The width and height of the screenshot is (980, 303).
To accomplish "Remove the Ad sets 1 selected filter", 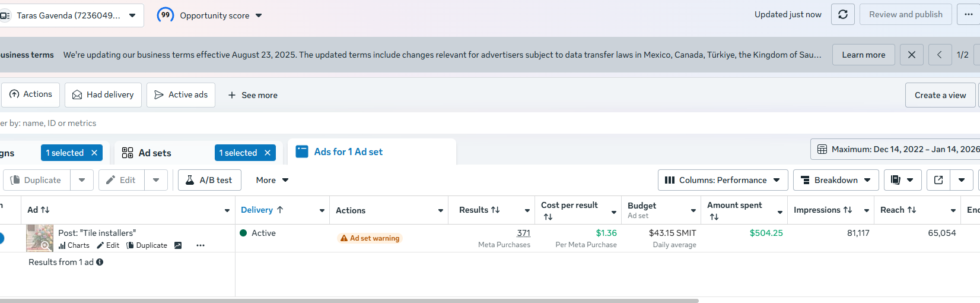I will pos(268,153).
